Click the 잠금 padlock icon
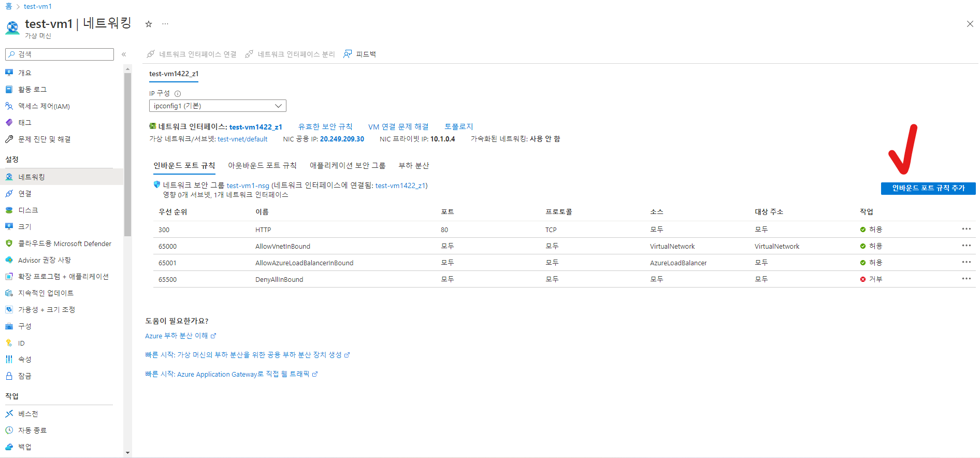 point(9,376)
